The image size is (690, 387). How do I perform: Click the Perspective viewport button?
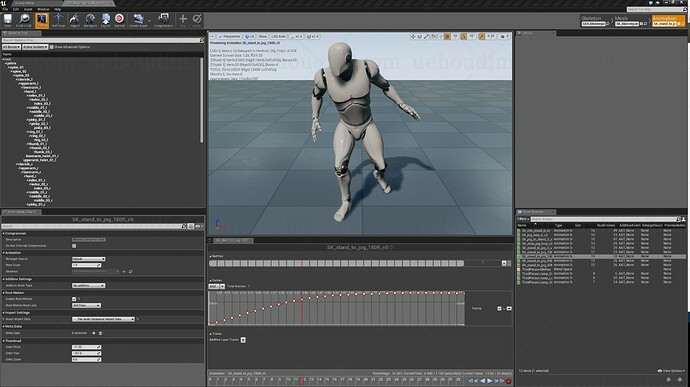point(229,37)
